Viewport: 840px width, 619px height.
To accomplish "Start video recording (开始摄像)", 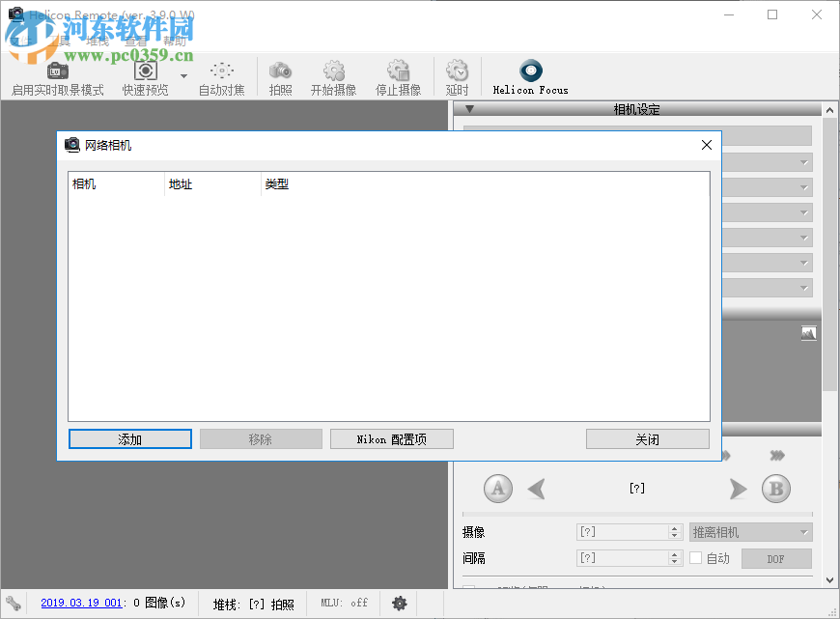I will 333,77.
